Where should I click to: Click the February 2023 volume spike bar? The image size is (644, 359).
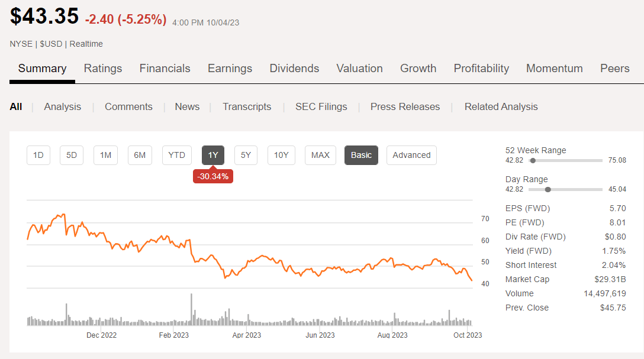click(191, 309)
